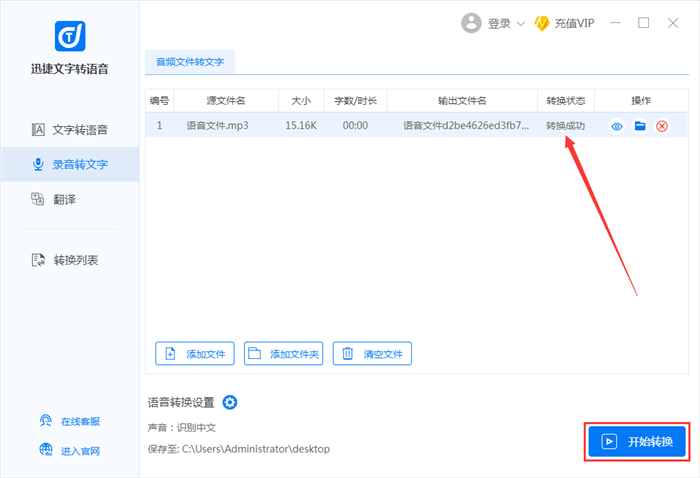This screenshot has height=478, width=700.
Task: Open the 进入官网 website link
Action: (x=80, y=451)
